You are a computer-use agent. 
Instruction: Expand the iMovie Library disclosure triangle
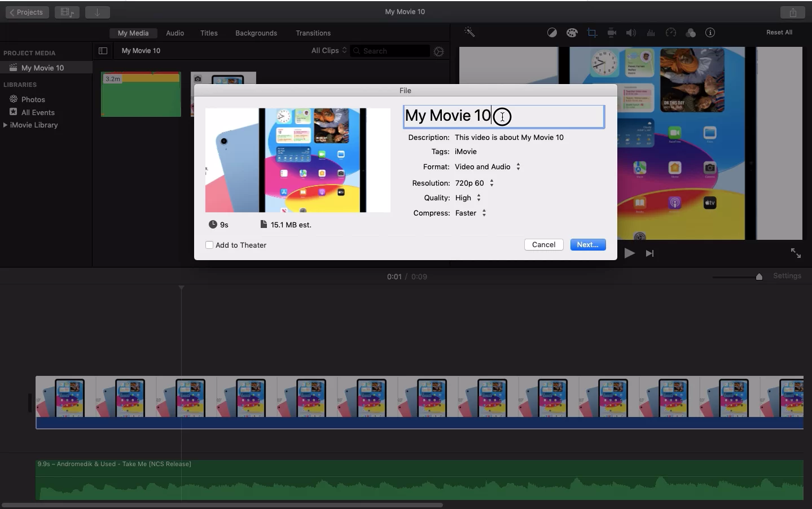5,125
